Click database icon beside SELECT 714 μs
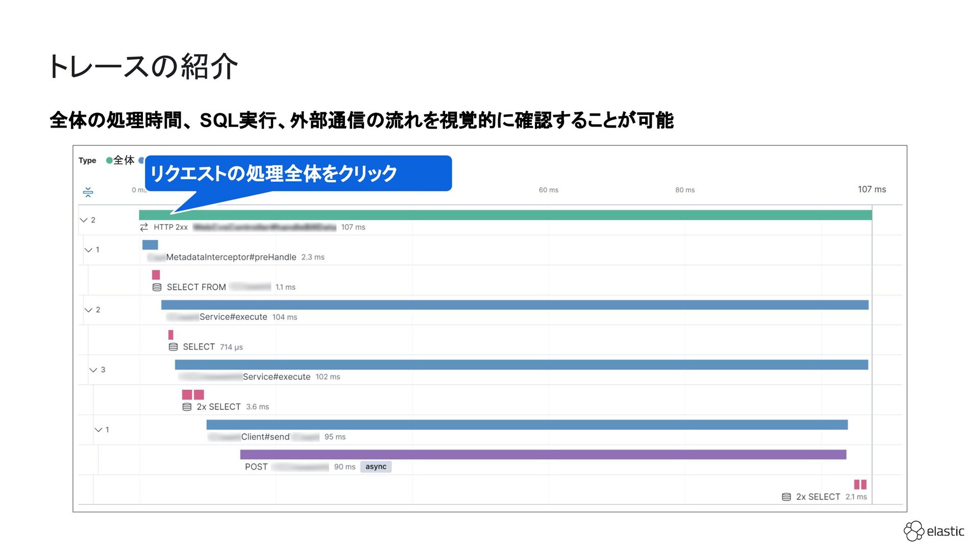980x551 pixels. pos(173,347)
